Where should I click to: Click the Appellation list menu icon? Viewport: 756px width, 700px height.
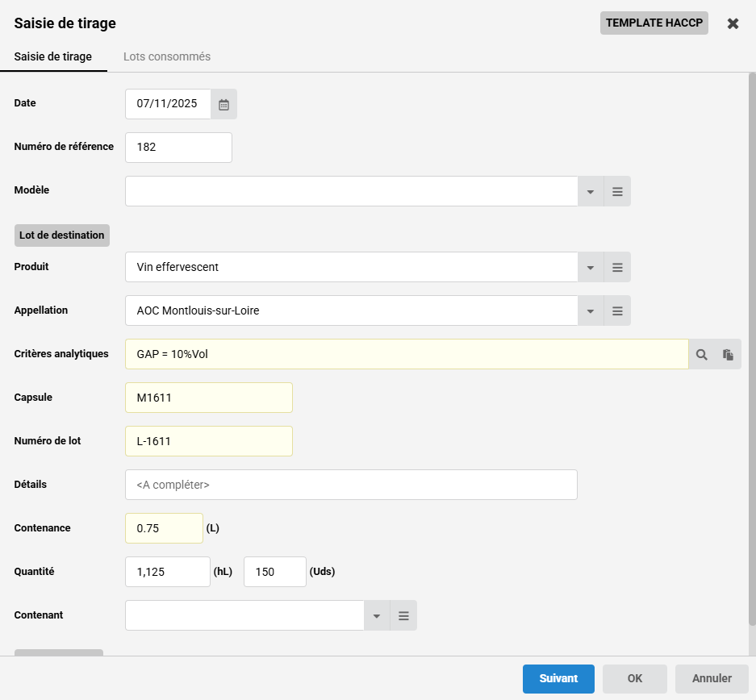tap(617, 311)
